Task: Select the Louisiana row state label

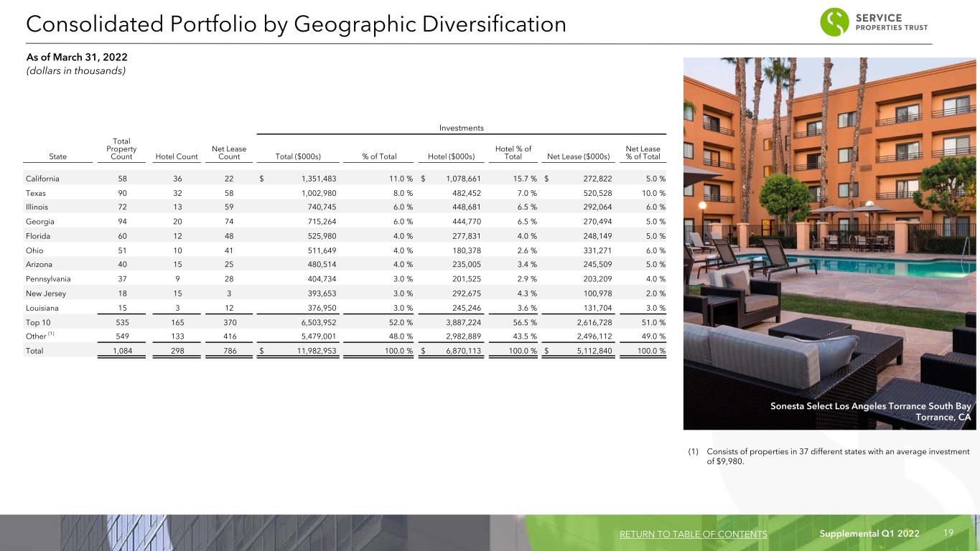Action: click(x=40, y=309)
